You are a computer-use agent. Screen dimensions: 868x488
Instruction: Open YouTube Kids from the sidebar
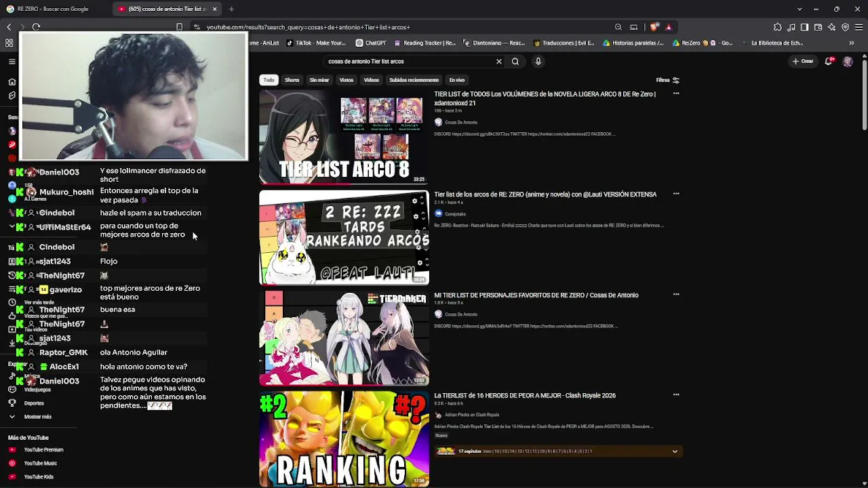pyautogui.click(x=31, y=477)
